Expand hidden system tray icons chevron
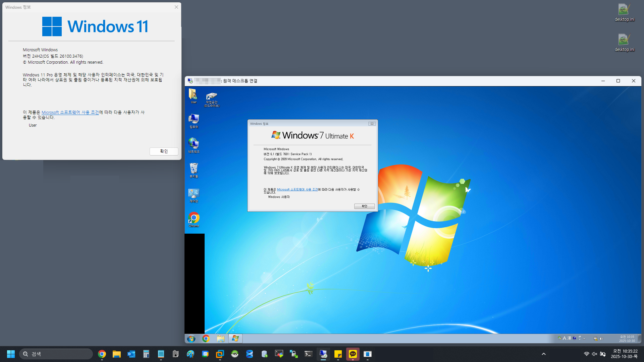This screenshot has width=644, height=362. click(x=544, y=354)
